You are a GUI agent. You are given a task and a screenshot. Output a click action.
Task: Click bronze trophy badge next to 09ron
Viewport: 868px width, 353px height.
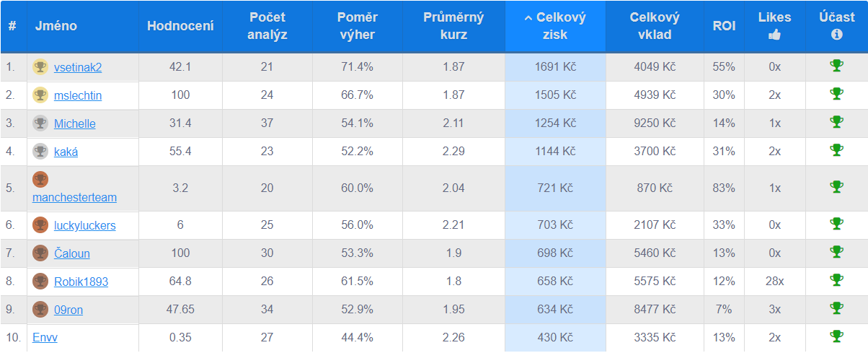pos(40,309)
